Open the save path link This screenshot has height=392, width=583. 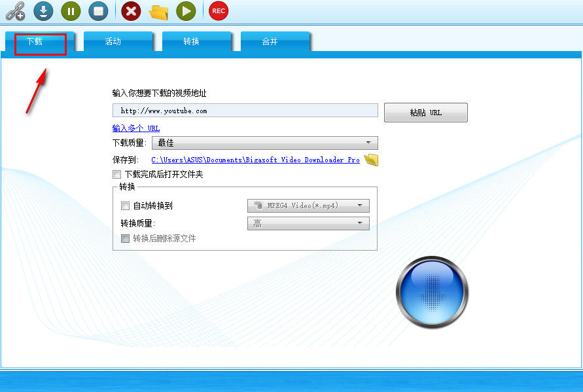255,160
